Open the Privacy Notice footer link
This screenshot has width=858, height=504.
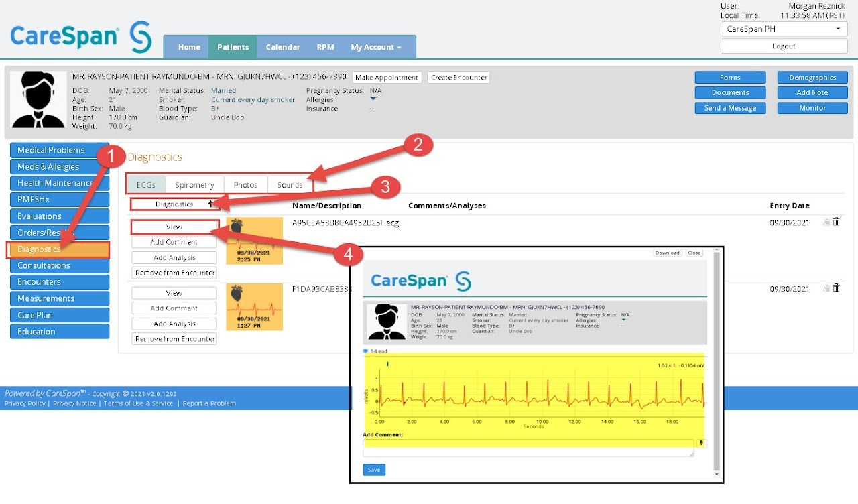(x=74, y=403)
